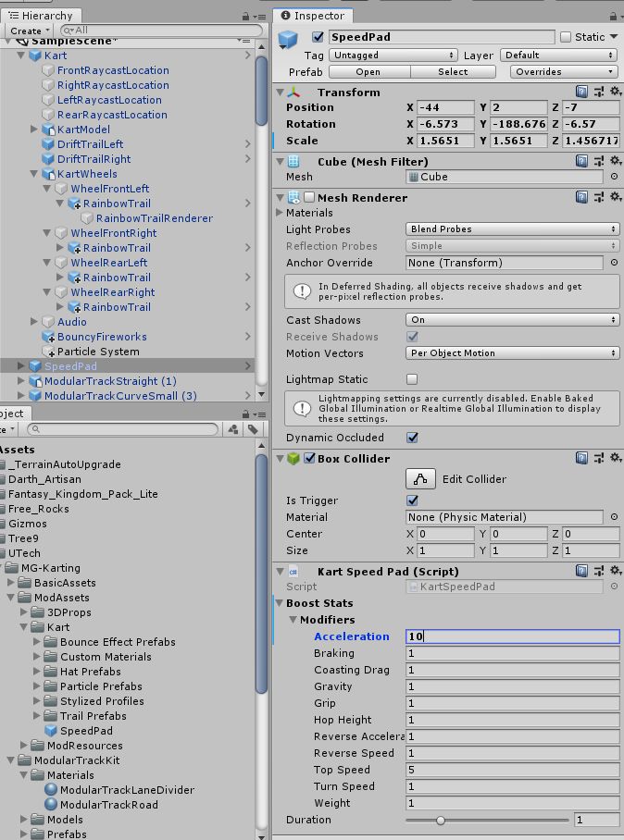
Task: Open Anchor Override object picker
Action: [x=614, y=263]
